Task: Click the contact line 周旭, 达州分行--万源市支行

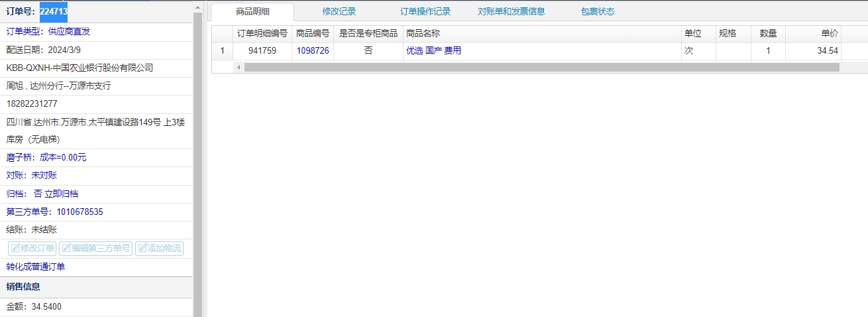Action: tap(59, 86)
